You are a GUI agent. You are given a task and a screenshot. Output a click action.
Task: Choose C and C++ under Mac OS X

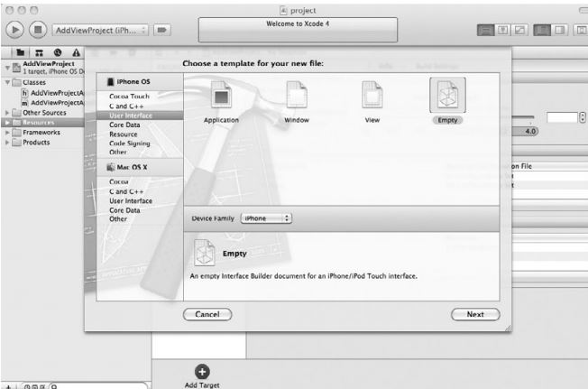pos(126,191)
